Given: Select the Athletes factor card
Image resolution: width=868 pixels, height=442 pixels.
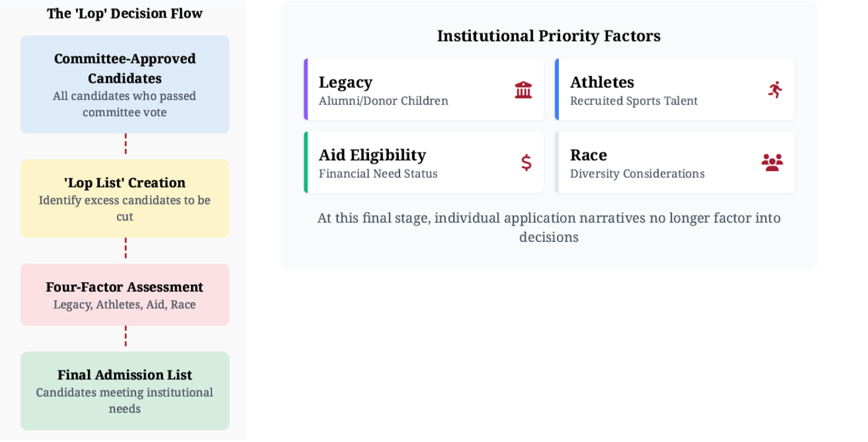Looking at the screenshot, I should click(x=674, y=90).
